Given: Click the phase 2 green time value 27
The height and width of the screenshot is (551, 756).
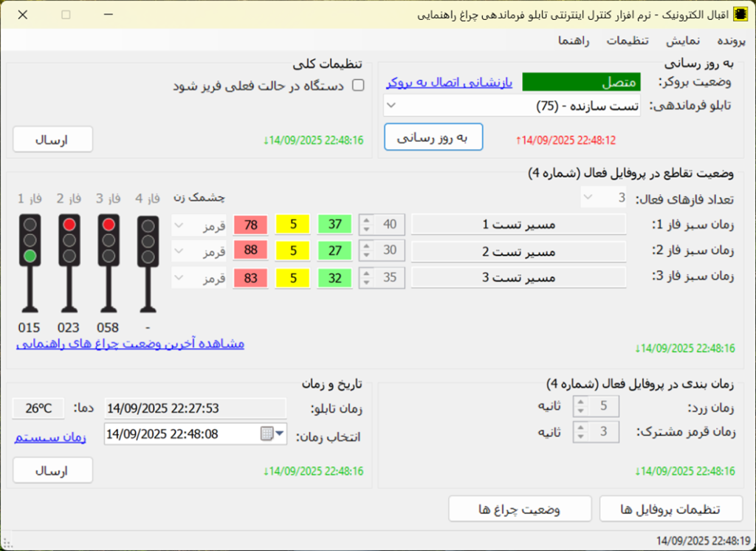Looking at the screenshot, I should (335, 251).
